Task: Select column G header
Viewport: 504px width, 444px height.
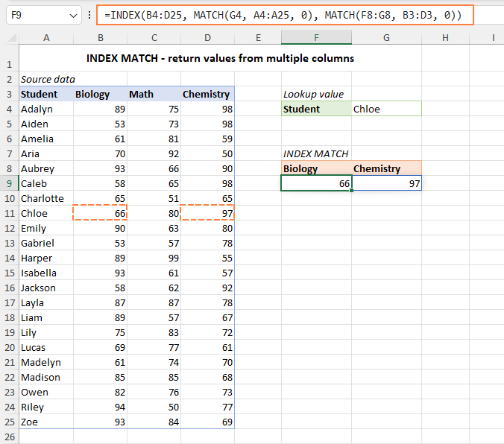Action: pyautogui.click(x=386, y=38)
